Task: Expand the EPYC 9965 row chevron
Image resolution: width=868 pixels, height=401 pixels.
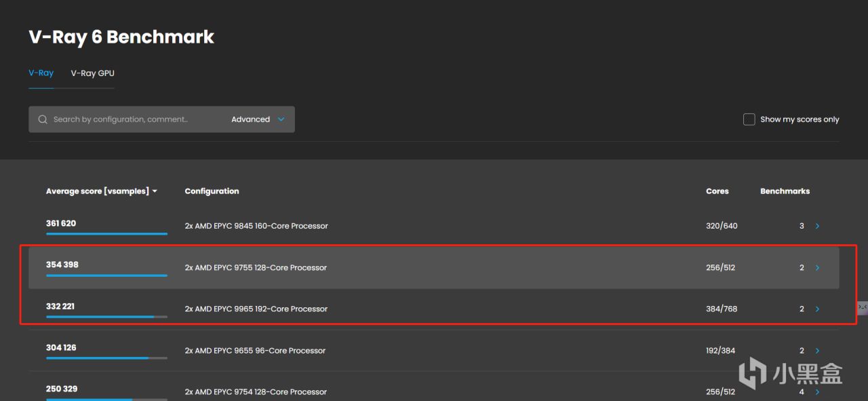Action: [817, 309]
